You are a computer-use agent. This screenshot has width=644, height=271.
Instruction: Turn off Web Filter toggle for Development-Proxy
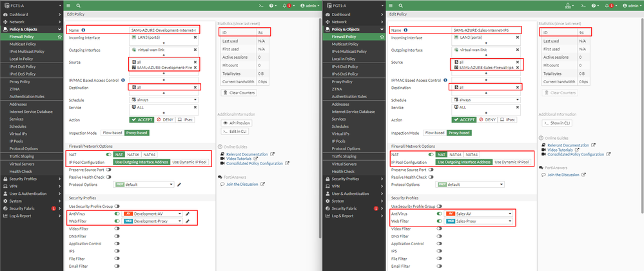pos(117,221)
